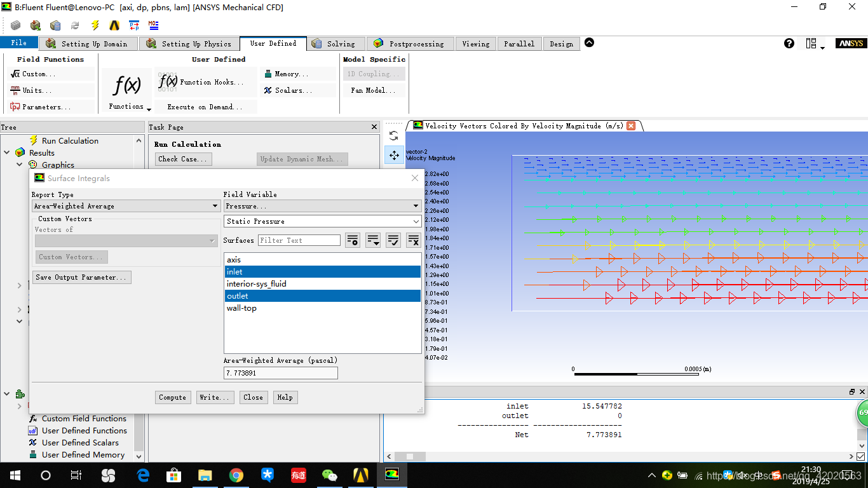Click Close button in Surface Integrals
The image size is (868, 488).
[253, 397]
